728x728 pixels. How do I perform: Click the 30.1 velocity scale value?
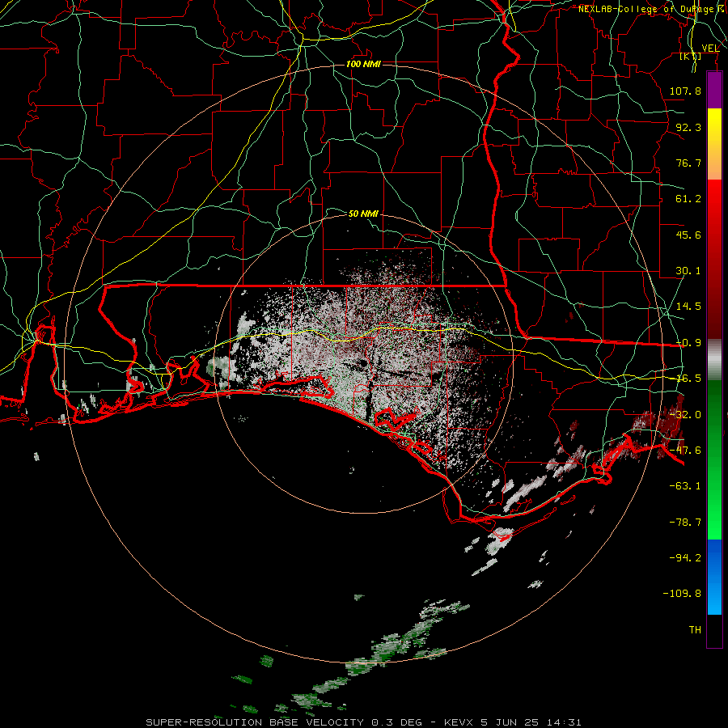[x=688, y=271]
